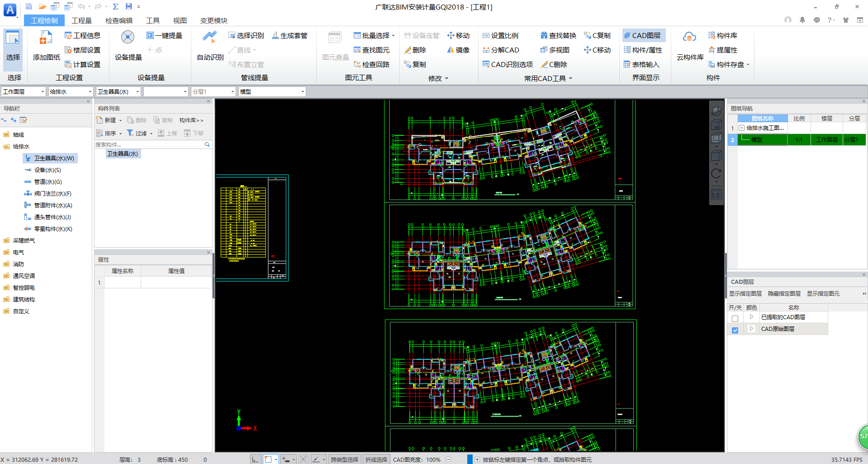Click the display settings checklist icon
This screenshot has height=464, width=868.
point(716,195)
